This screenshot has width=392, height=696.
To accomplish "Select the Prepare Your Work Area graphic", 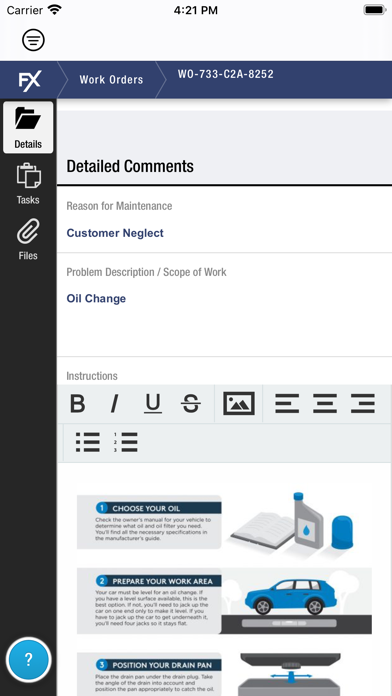I will (224, 601).
